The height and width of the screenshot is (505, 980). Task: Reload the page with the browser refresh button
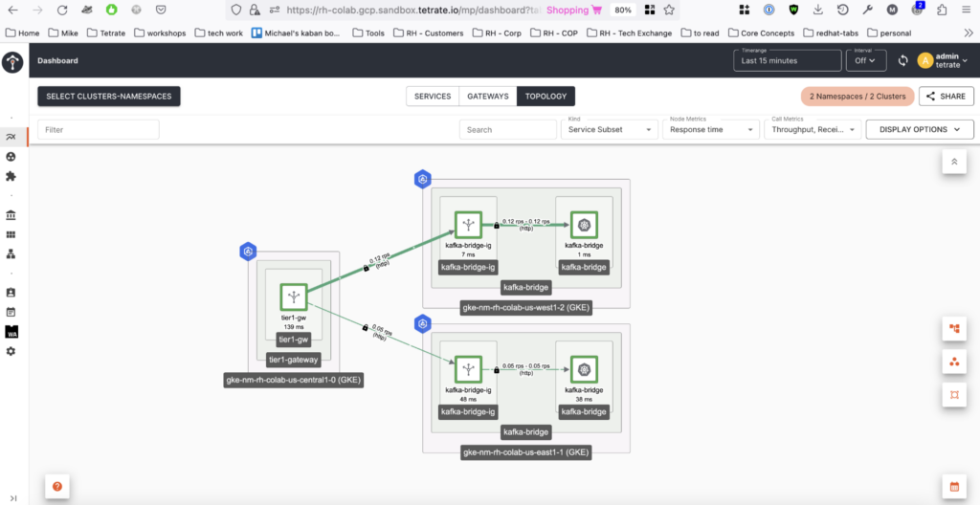click(62, 10)
